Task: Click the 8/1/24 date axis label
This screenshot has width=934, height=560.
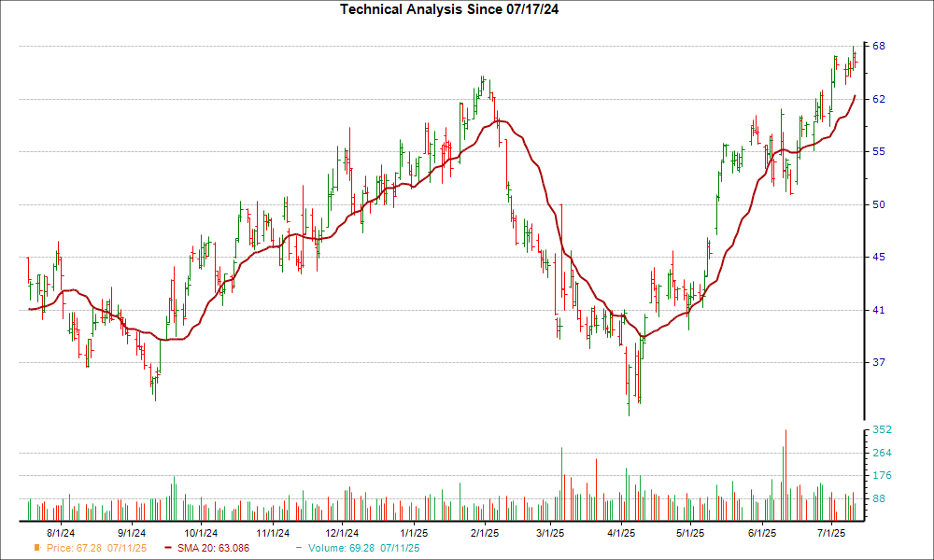Action: click(x=61, y=533)
